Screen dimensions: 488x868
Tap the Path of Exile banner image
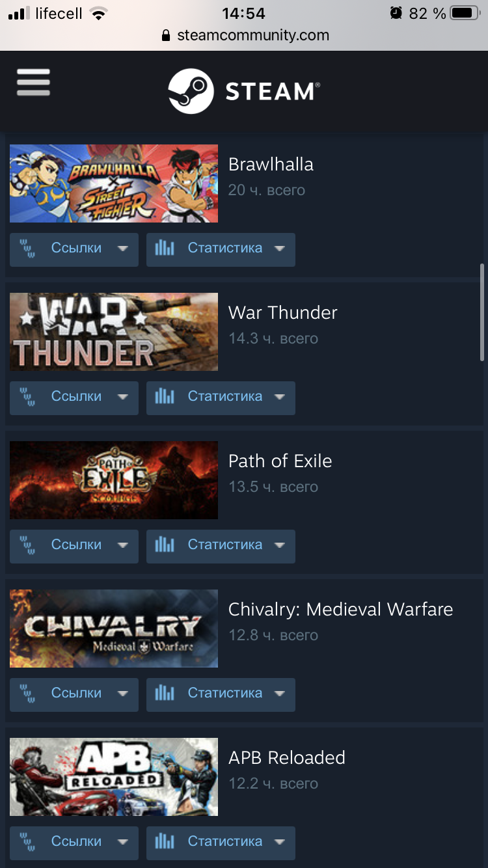pyautogui.click(x=114, y=480)
